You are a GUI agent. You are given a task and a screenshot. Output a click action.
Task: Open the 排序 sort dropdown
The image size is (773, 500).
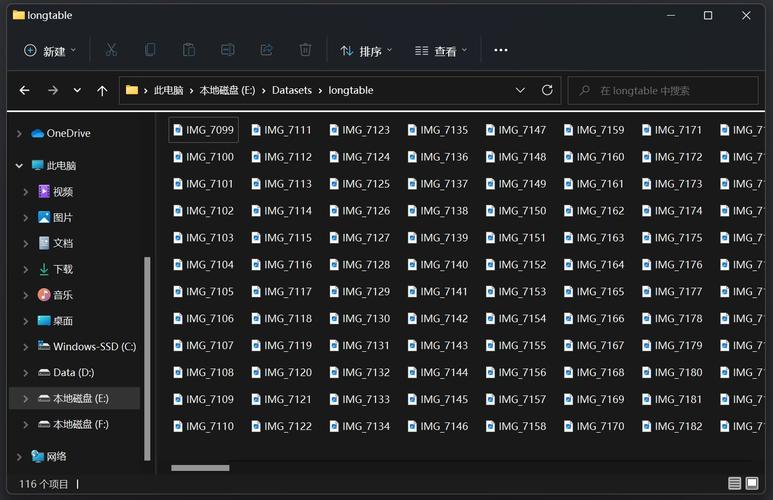point(366,50)
